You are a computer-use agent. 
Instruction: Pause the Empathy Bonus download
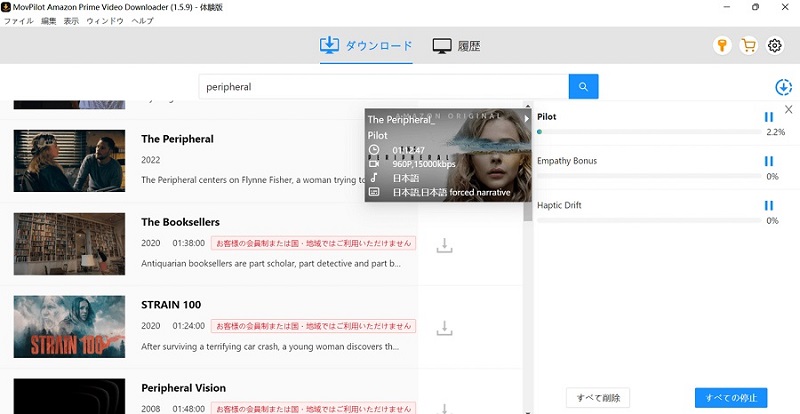pyautogui.click(x=769, y=161)
